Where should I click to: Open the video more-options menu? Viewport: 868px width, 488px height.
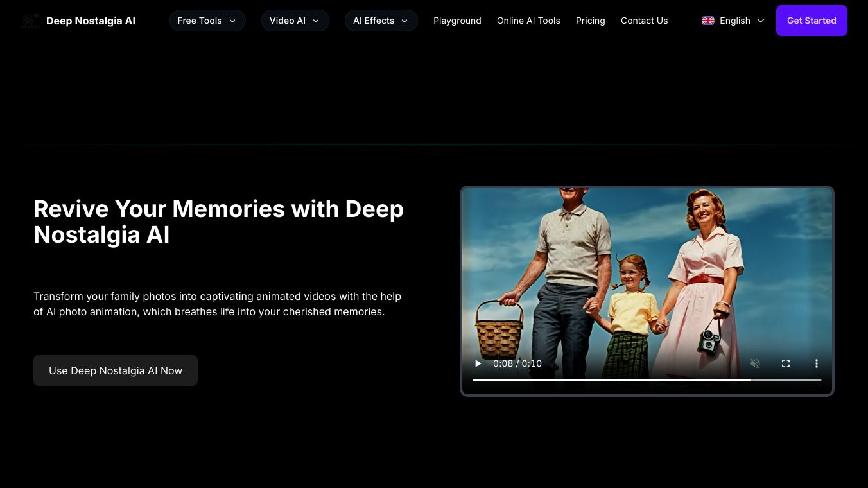817,363
